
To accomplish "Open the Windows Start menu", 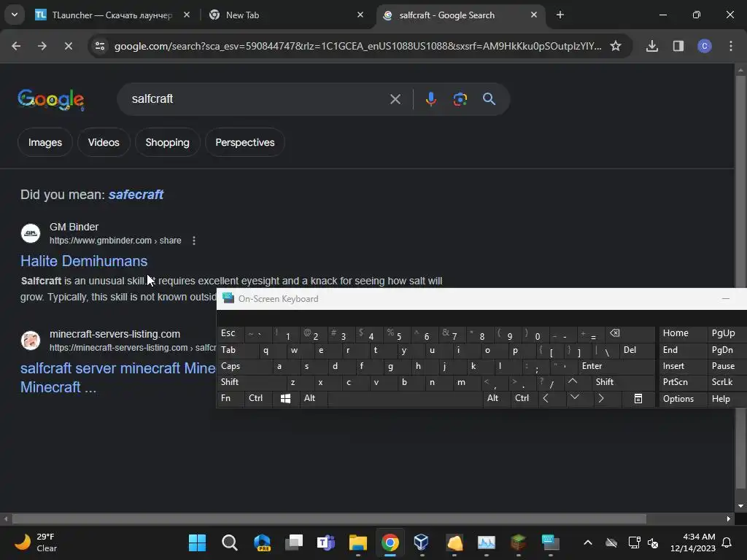I will pos(197,542).
